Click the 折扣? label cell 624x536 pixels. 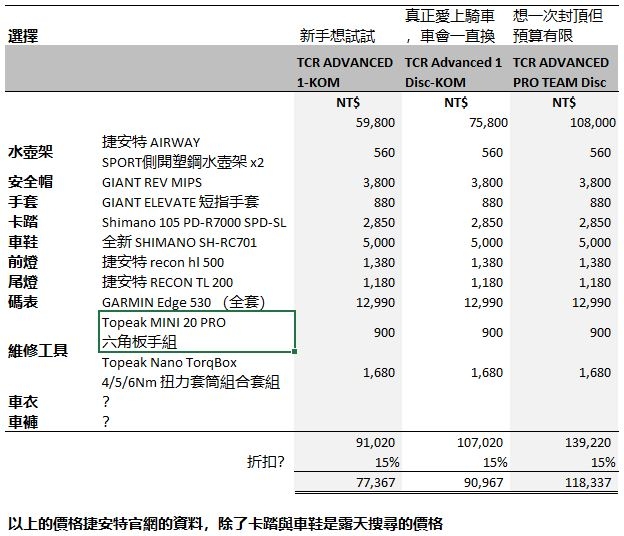pyautogui.click(x=265, y=462)
